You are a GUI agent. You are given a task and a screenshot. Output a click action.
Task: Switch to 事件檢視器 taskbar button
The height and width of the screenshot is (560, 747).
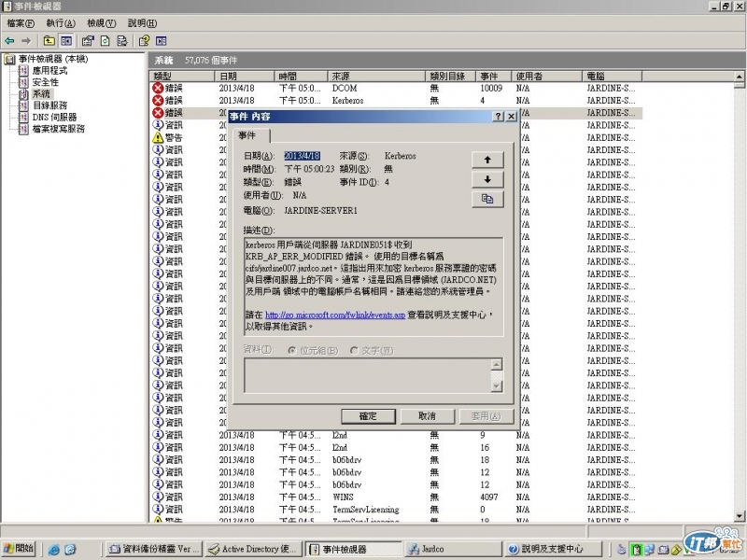click(x=353, y=549)
